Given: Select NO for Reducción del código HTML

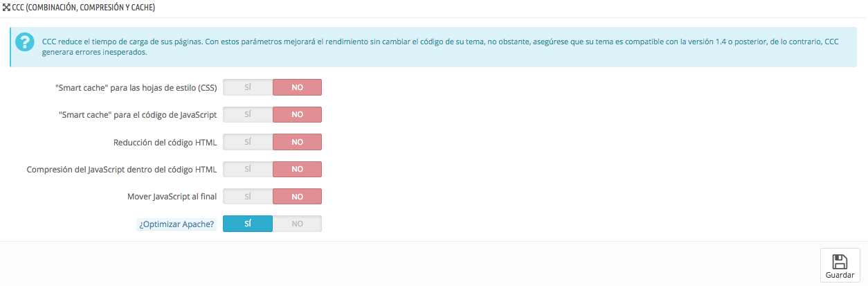Looking at the screenshot, I should coord(297,142).
